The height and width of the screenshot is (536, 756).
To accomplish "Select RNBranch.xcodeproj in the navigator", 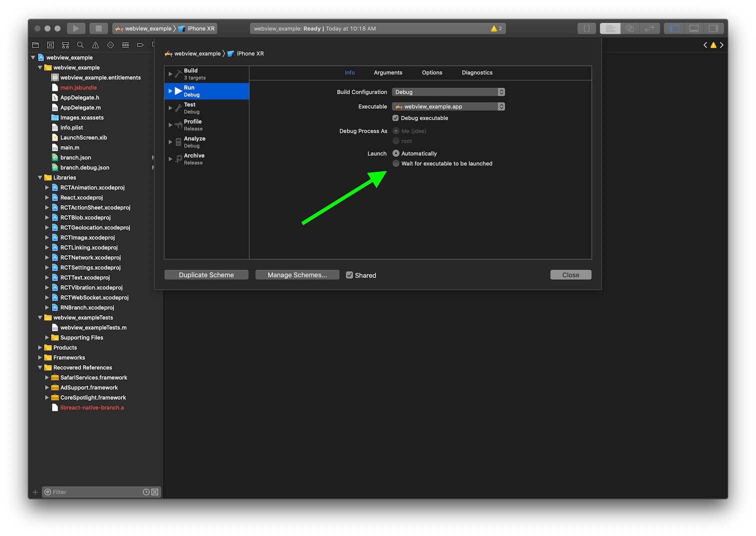I will (87, 307).
